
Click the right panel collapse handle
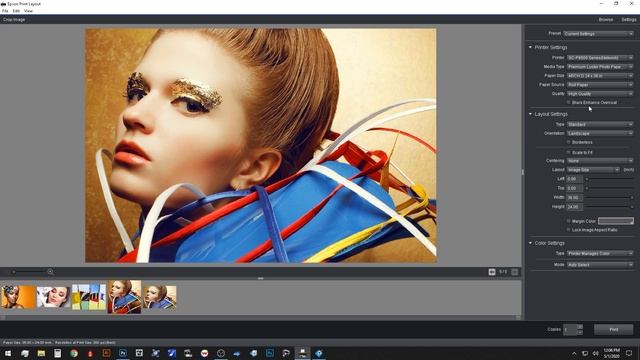click(522, 172)
